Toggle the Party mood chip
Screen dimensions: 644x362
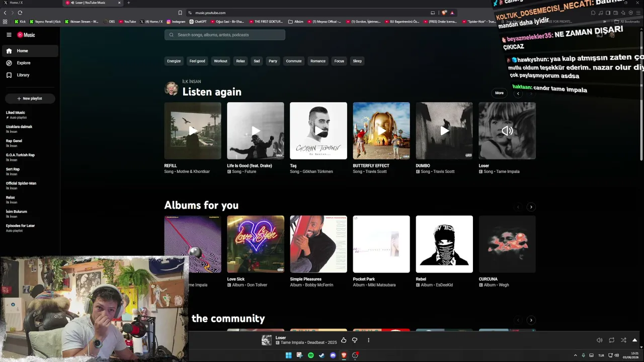click(273, 61)
